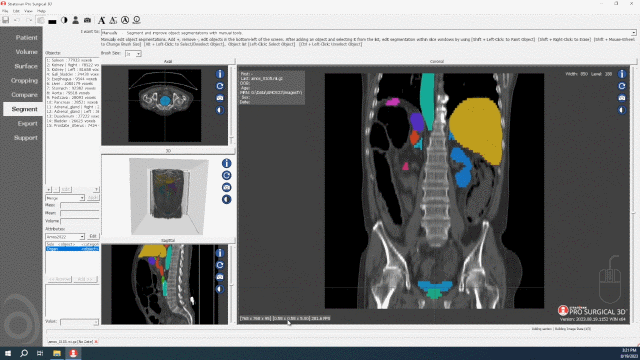Open the Compare section in sidebar

pos(24,95)
